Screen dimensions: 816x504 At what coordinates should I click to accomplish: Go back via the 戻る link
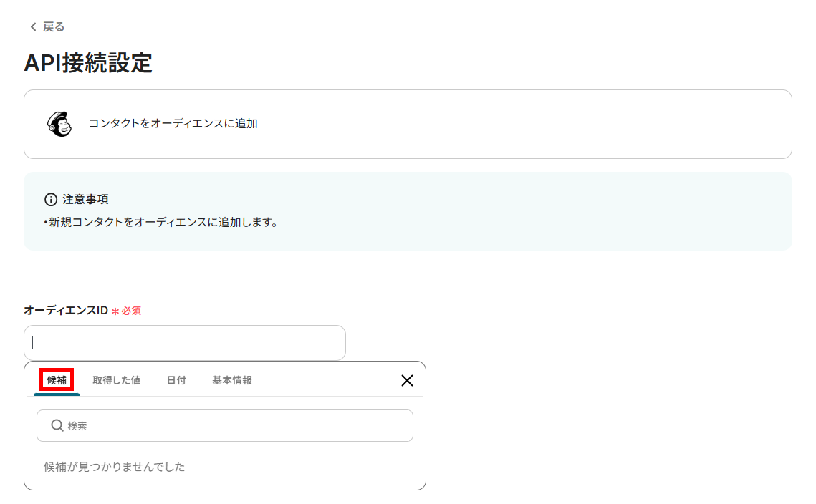point(53,27)
